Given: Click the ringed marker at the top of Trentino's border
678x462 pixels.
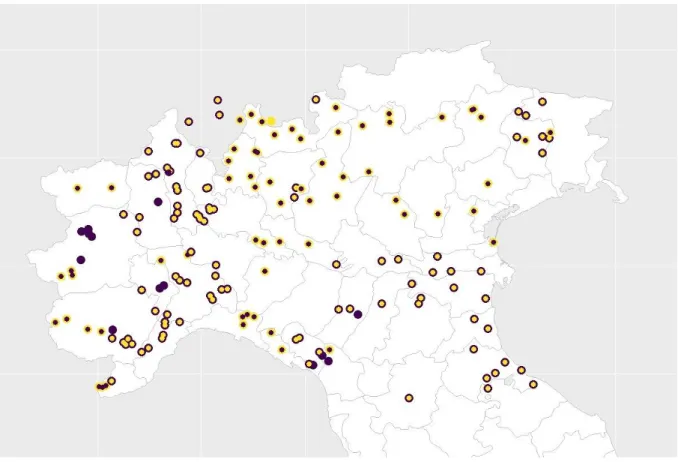Looking at the screenshot, I should tap(316, 99).
